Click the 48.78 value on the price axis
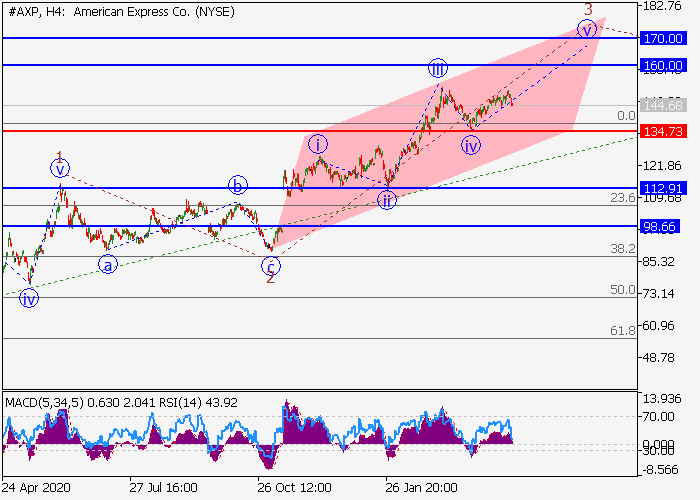 659,358
